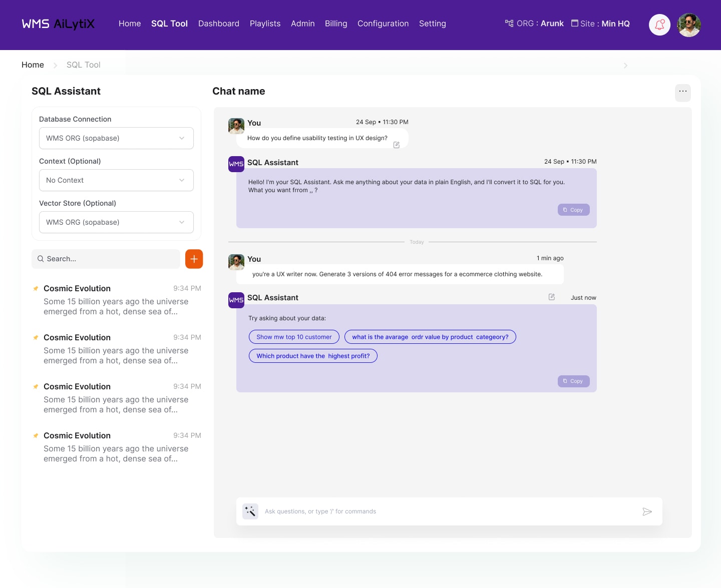Click edit icon beside Just now timestamp
721x588 pixels.
pyautogui.click(x=551, y=297)
